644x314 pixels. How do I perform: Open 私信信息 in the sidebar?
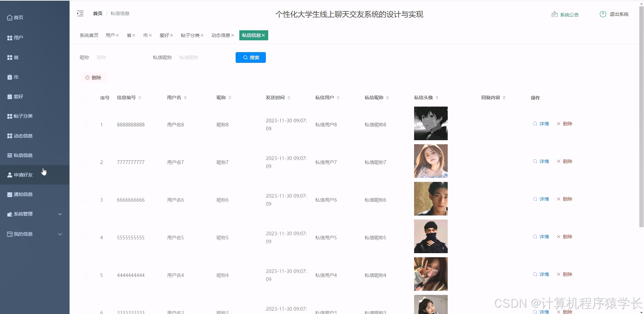[35, 155]
